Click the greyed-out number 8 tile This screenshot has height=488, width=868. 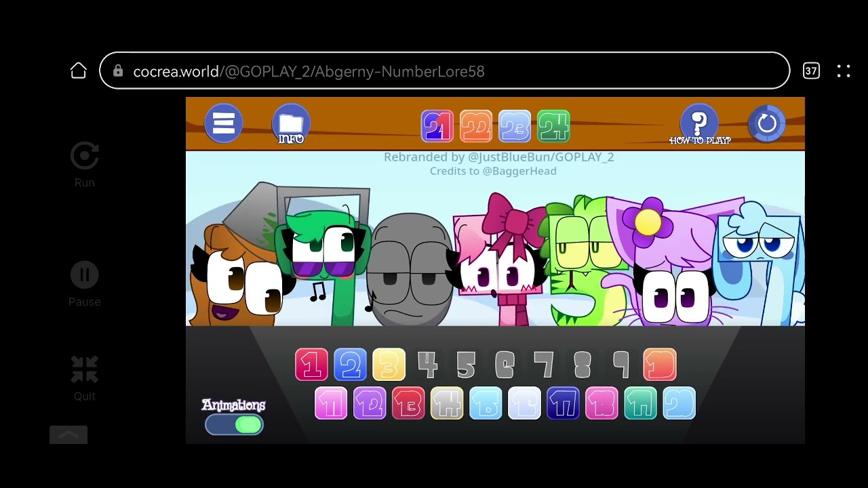582,365
